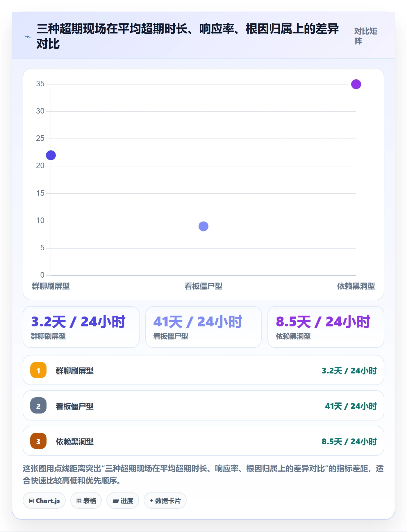
Task: Click the chart data point for 看板僵尸型
Action: click(203, 226)
